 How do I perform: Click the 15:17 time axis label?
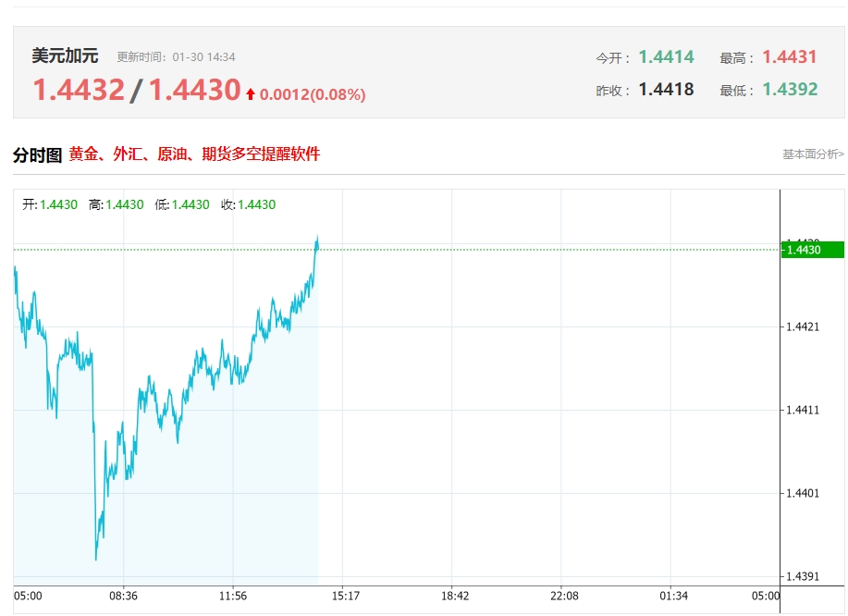pyautogui.click(x=345, y=596)
